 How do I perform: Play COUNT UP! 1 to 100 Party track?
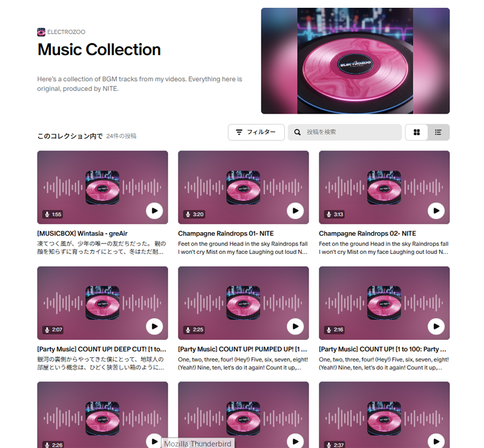(x=436, y=326)
